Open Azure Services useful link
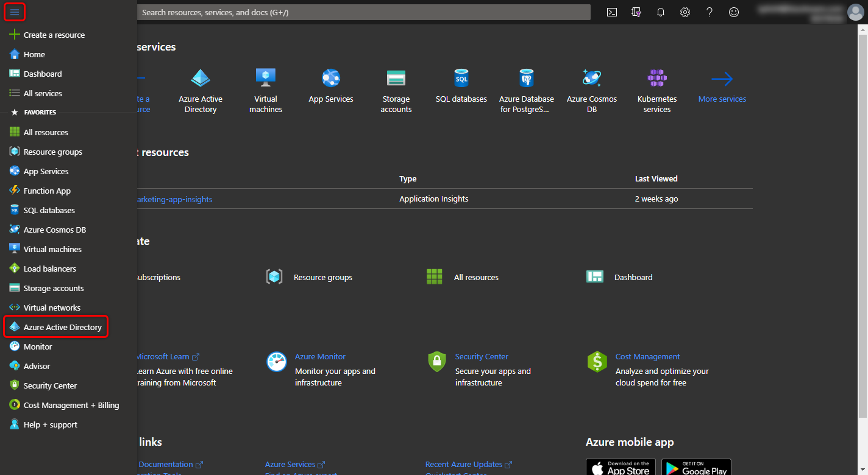 tap(295, 465)
